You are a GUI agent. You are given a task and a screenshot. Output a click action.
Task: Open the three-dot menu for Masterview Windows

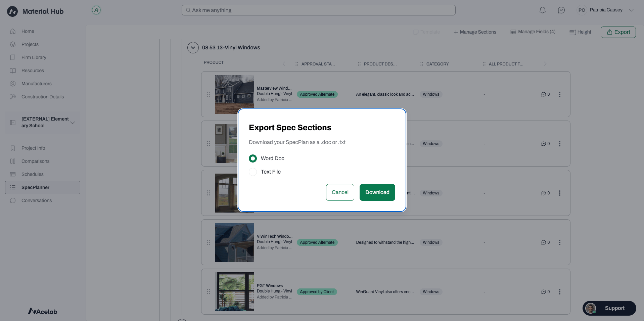tap(559, 94)
